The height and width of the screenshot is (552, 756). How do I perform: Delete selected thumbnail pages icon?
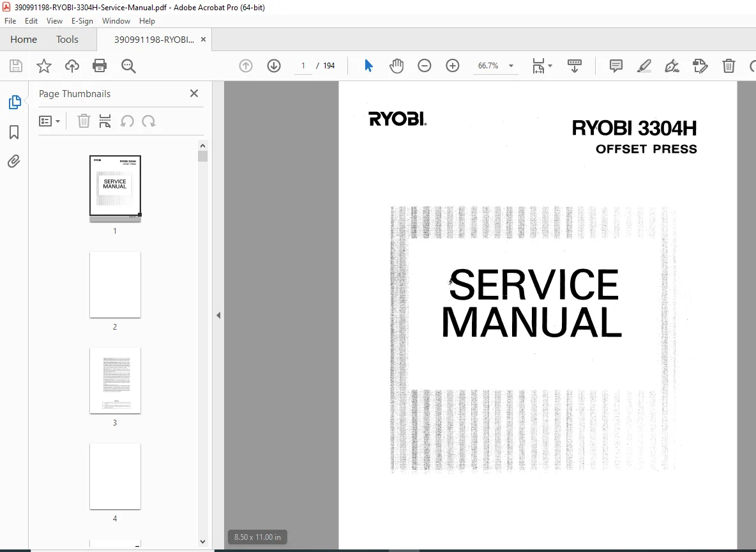(84, 121)
